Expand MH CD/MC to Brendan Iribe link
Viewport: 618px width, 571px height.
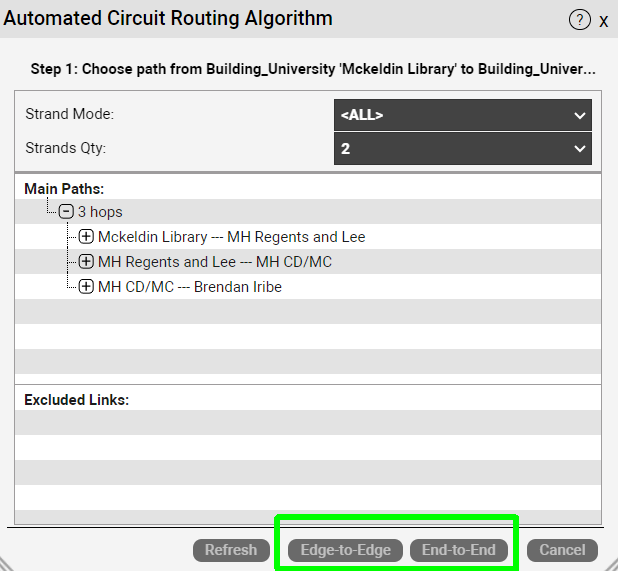coord(86,287)
